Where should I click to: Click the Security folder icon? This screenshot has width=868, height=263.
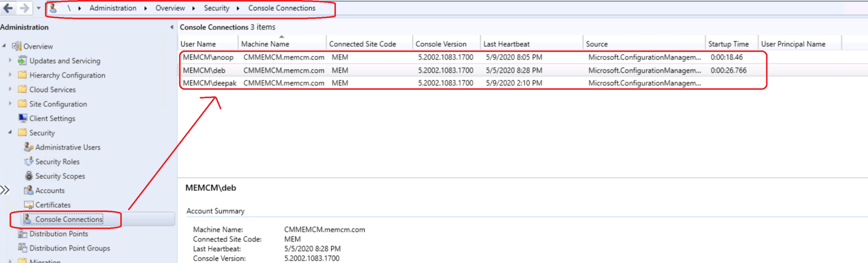tap(22, 132)
